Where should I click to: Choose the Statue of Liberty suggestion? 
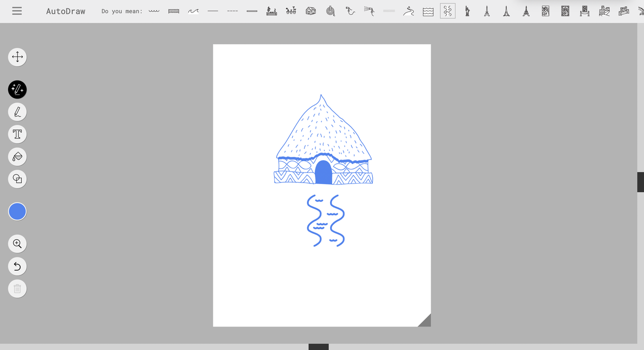pyautogui.click(x=467, y=11)
